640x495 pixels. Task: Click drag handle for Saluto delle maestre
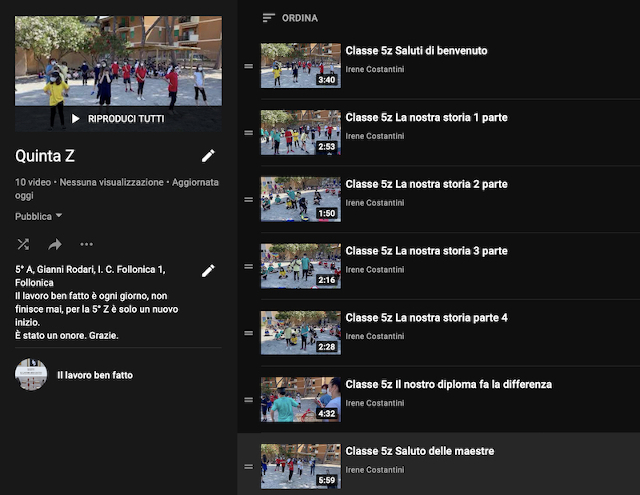tap(249, 467)
